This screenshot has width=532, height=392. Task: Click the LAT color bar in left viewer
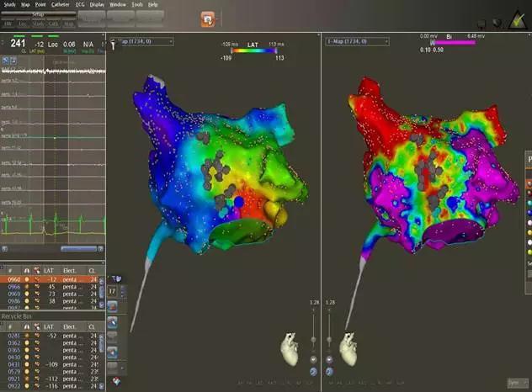(x=253, y=50)
